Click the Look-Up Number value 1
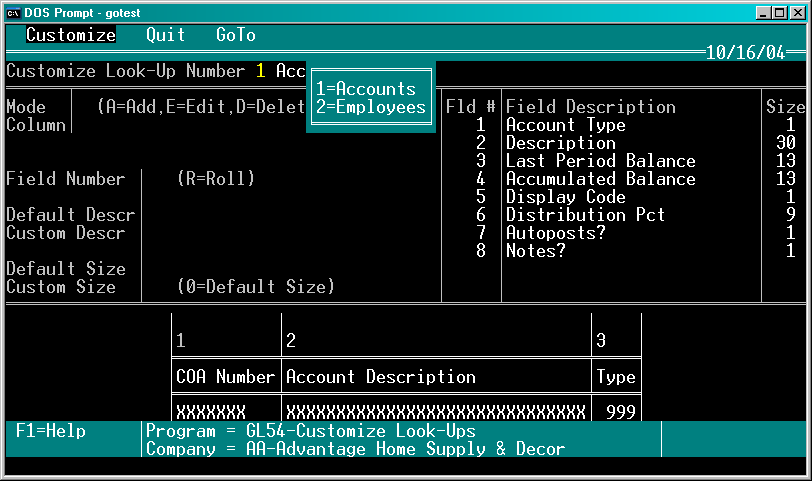 (x=261, y=71)
